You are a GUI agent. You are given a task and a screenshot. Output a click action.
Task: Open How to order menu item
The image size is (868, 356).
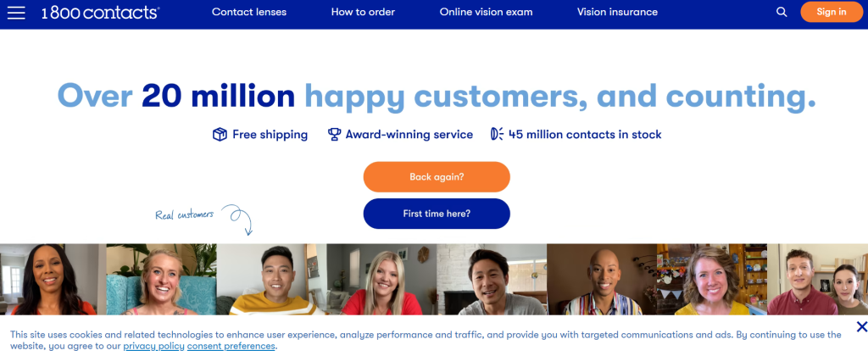[x=363, y=12]
